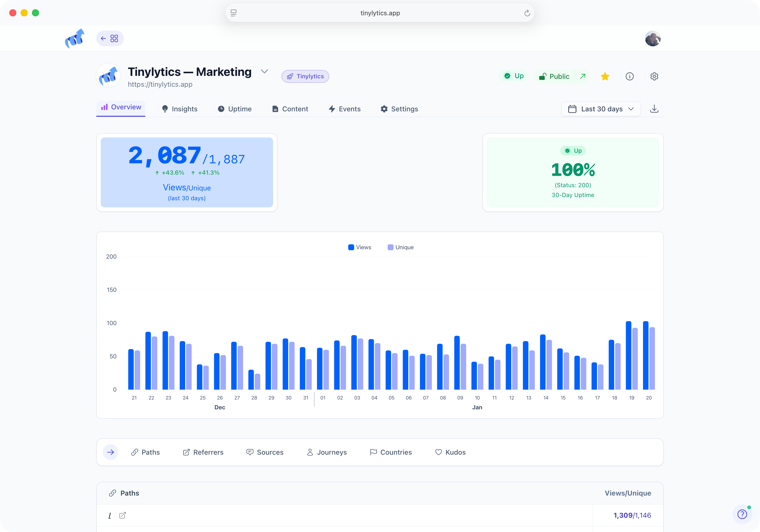Export data using the download icon
Screen dimensions: 760x532
coord(654,109)
